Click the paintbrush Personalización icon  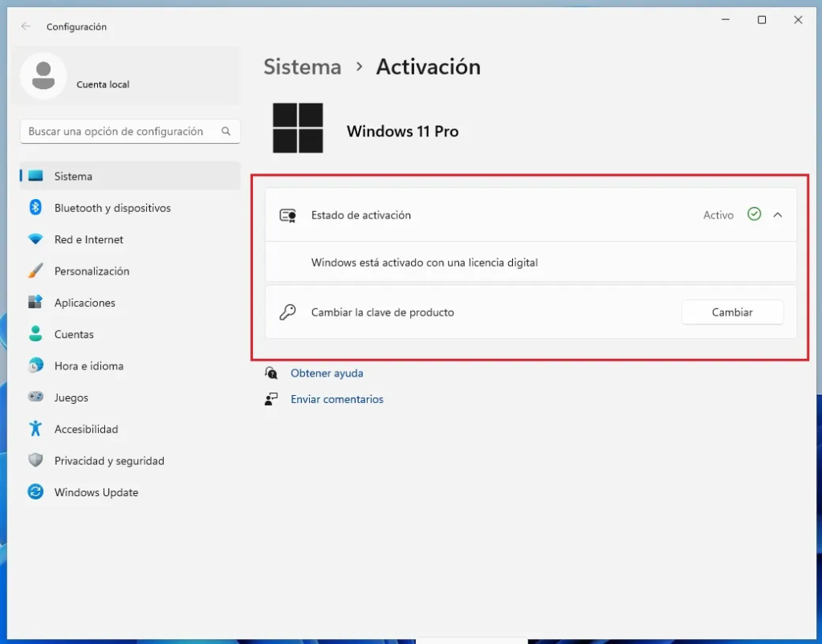pos(35,271)
